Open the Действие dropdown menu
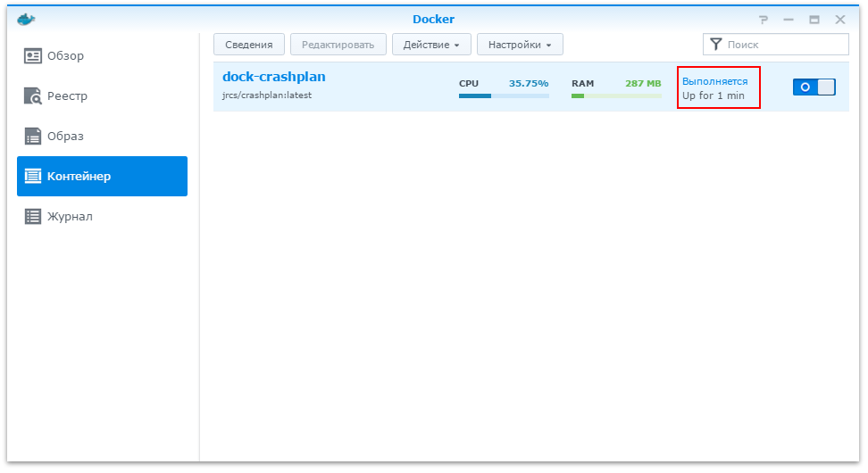The width and height of the screenshot is (868, 473). pos(431,45)
